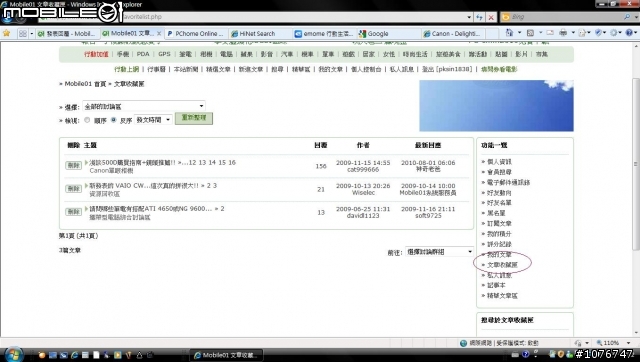Jump to page 16 of the 500D thread

(x=232, y=162)
